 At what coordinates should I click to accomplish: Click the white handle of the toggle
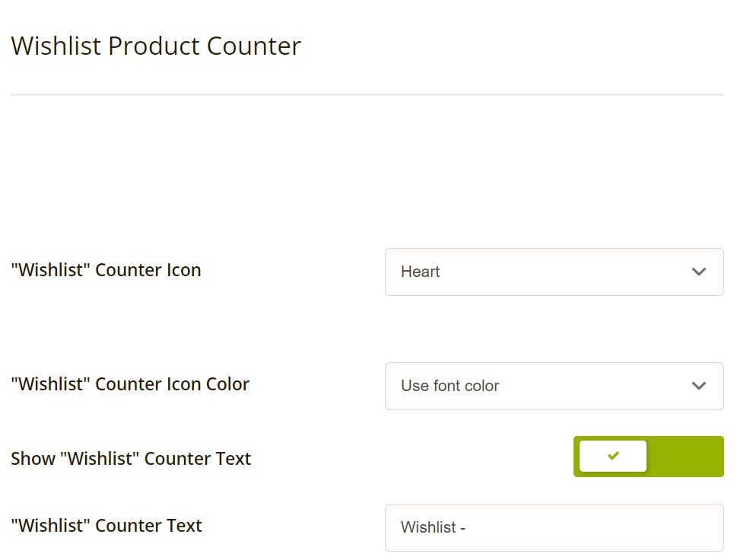coord(613,456)
